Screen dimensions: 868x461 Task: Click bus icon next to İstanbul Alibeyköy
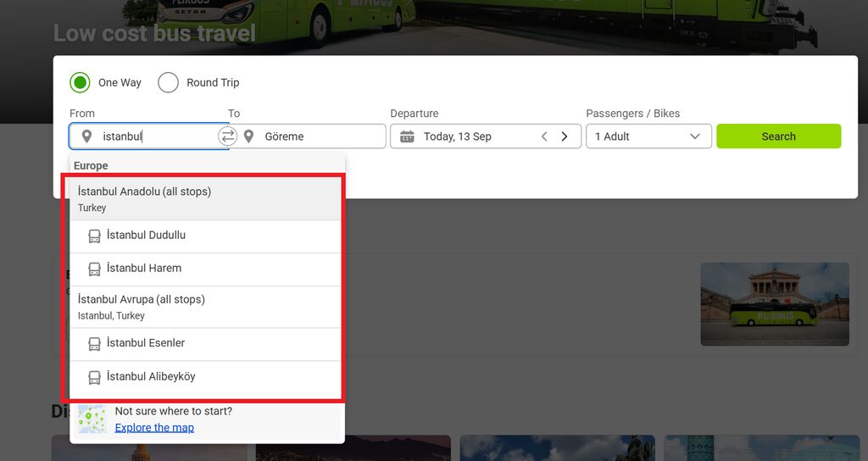(95, 378)
